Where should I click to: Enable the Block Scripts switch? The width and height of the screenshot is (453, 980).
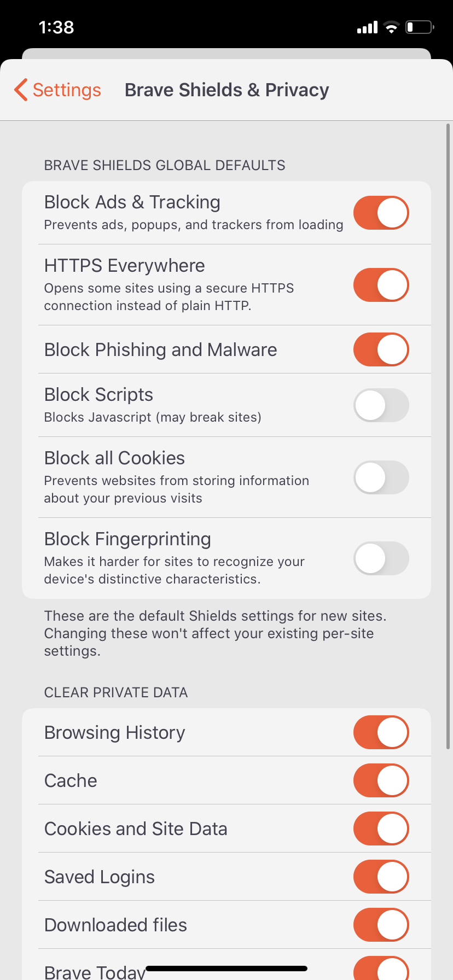[x=381, y=405]
